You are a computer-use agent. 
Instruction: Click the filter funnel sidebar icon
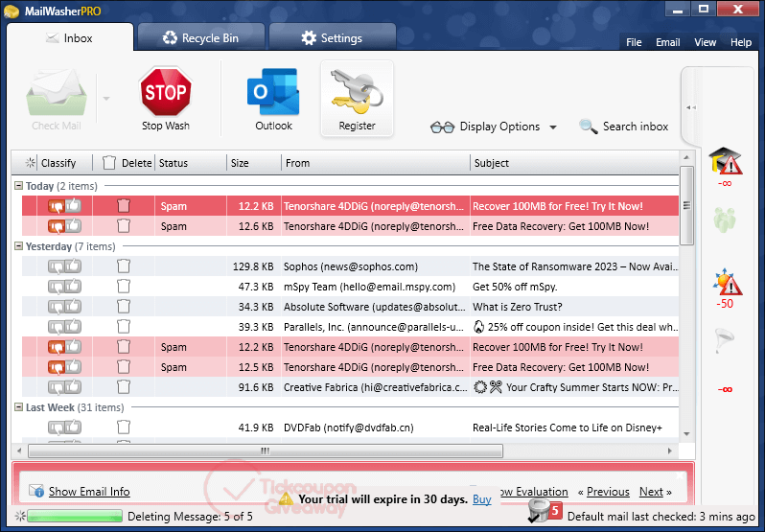725,341
